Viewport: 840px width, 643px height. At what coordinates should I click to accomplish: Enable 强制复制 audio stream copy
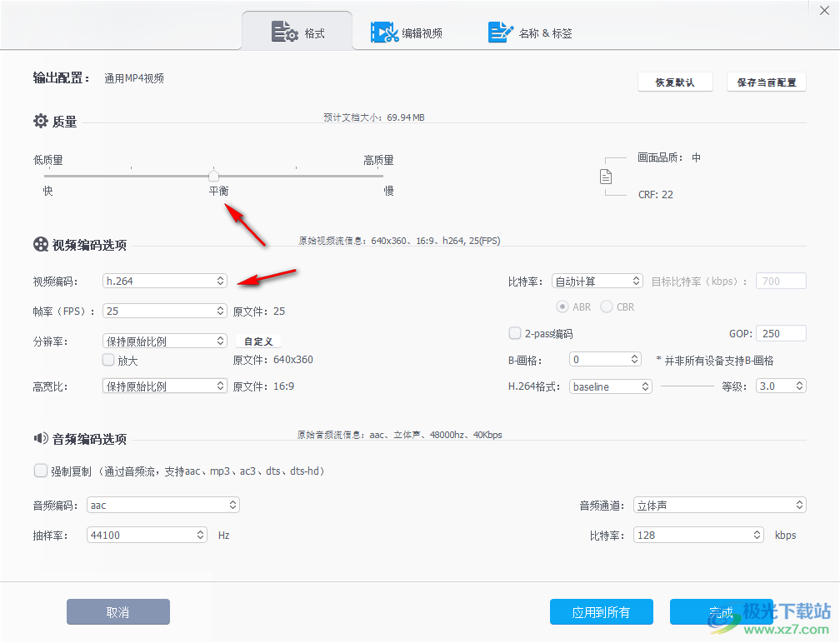pos(40,470)
